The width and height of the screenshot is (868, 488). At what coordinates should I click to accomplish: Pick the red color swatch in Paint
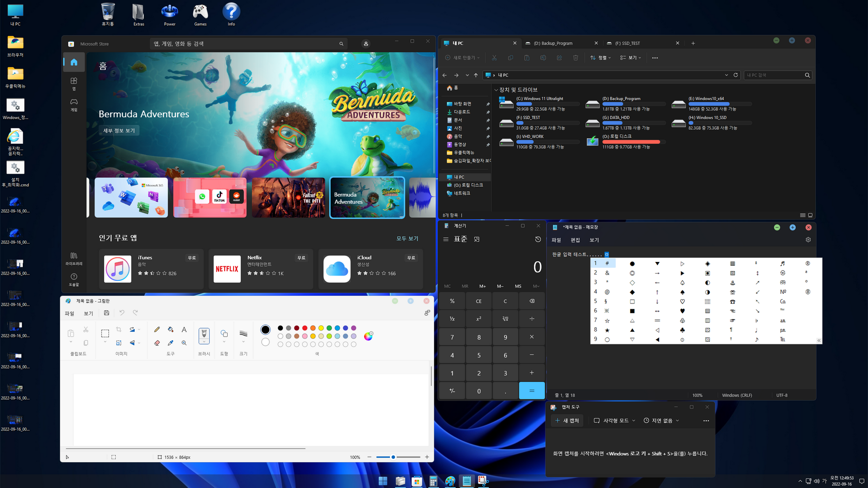305,328
